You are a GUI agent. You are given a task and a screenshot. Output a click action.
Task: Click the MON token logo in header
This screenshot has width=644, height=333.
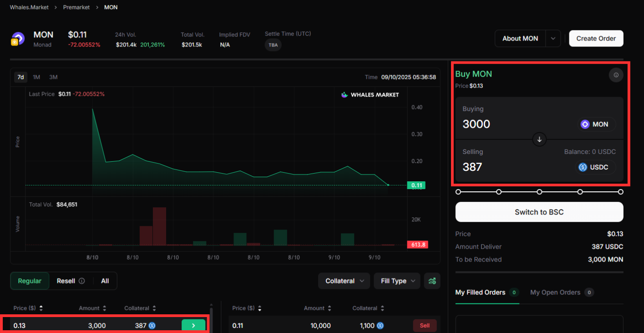click(x=18, y=39)
